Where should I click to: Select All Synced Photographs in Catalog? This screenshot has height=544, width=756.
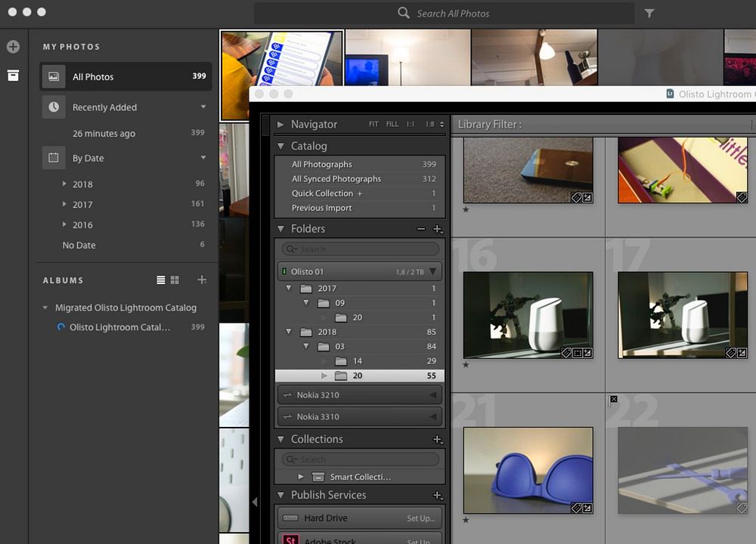(x=336, y=179)
